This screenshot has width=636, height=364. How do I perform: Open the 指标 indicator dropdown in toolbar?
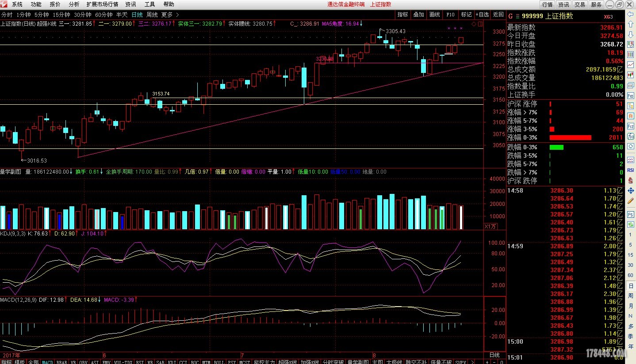click(402, 15)
